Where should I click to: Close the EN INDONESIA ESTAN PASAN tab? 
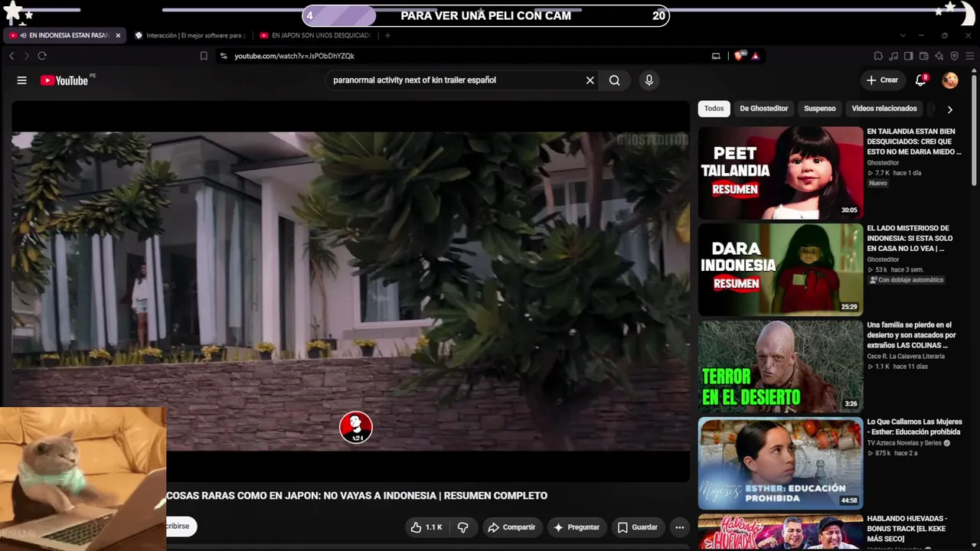[x=118, y=35]
